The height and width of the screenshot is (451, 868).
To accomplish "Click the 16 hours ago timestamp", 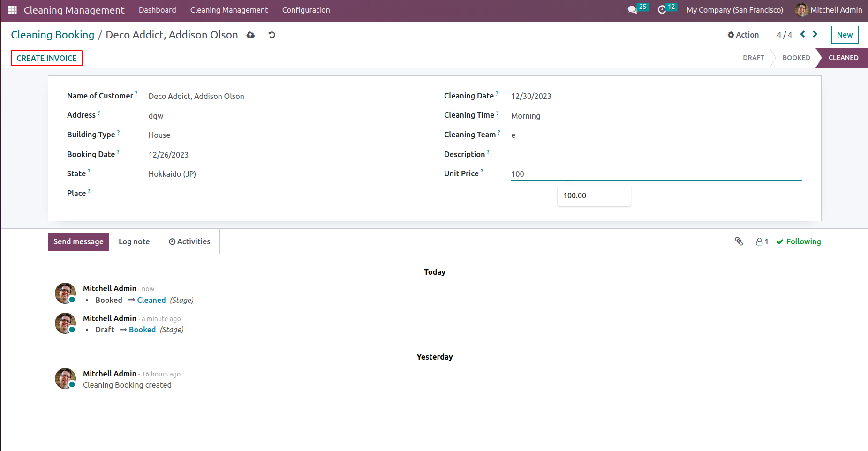I will click(x=161, y=374).
